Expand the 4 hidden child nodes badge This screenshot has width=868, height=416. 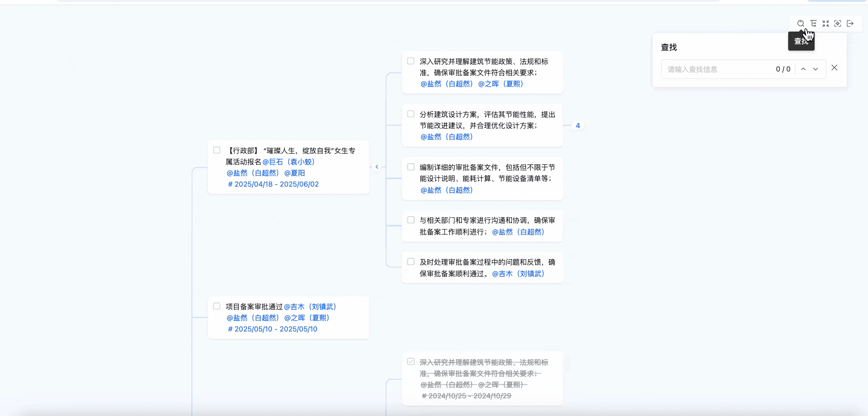(x=578, y=125)
